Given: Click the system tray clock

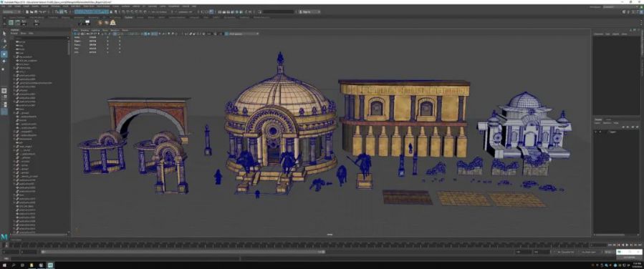Looking at the screenshot, I should tap(636, 265).
